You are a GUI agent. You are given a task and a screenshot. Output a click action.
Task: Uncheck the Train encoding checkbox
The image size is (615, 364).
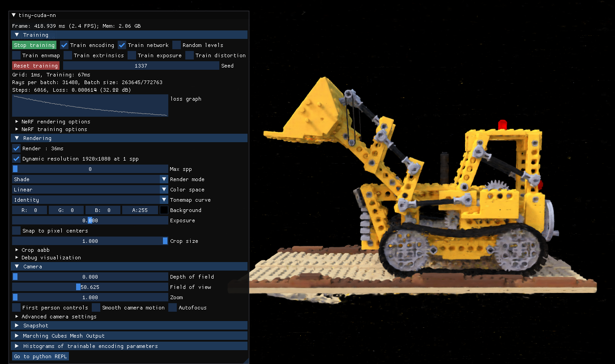pos(64,45)
